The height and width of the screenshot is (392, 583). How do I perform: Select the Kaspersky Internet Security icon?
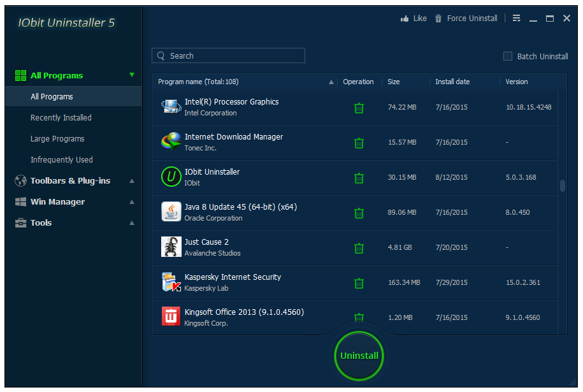click(x=171, y=282)
